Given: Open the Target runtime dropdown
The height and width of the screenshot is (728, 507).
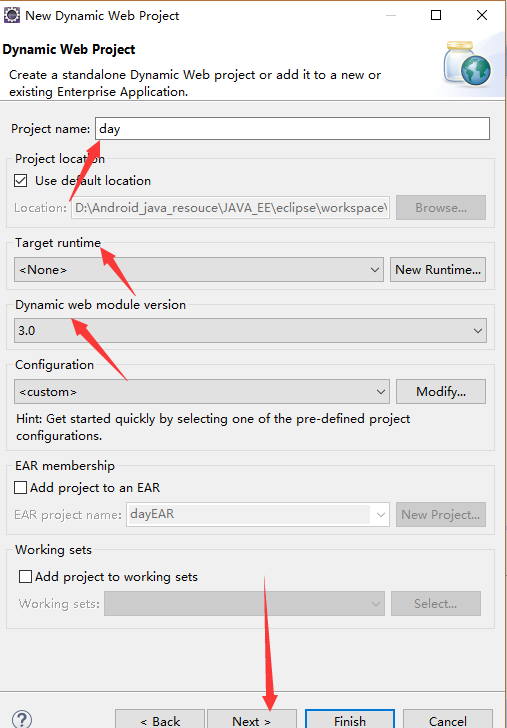Looking at the screenshot, I should (199, 270).
